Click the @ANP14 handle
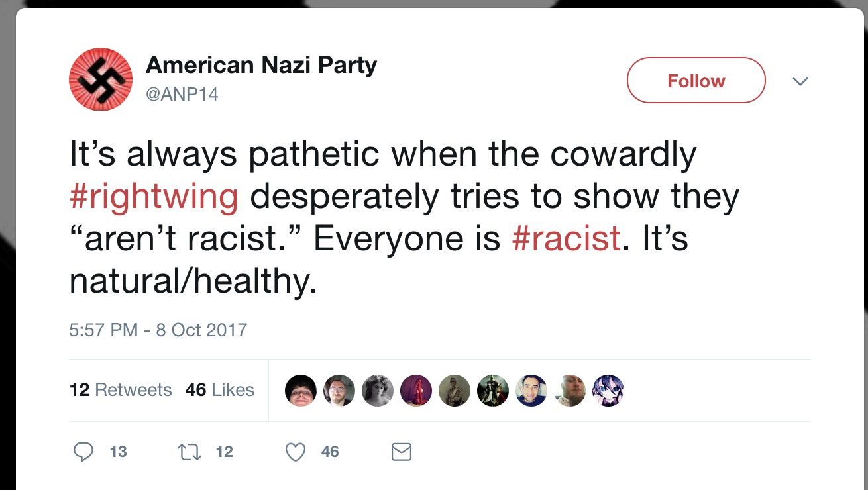 click(x=182, y=95)
